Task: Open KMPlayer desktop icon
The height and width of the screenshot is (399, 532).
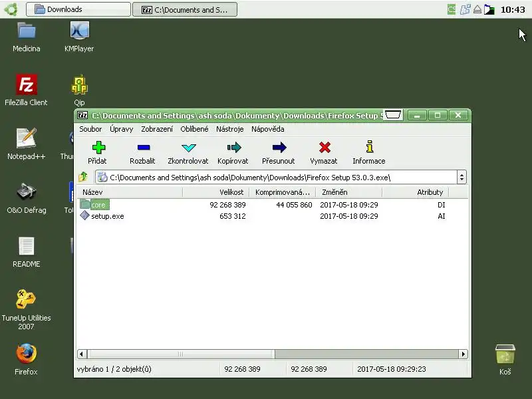Action: [x=79, y=31]
